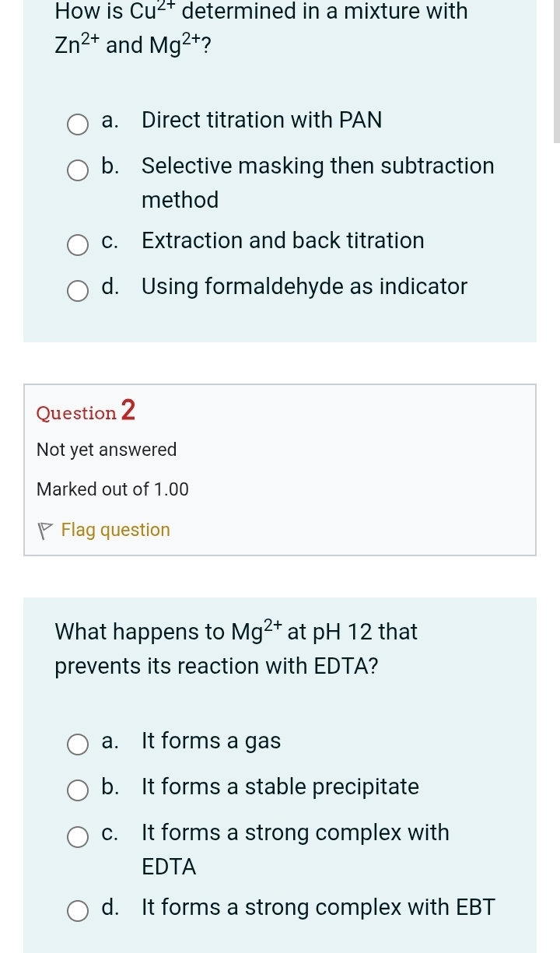
Task: Select radio button for 'Direct titration with PAN'
Action: coord(77,123)
